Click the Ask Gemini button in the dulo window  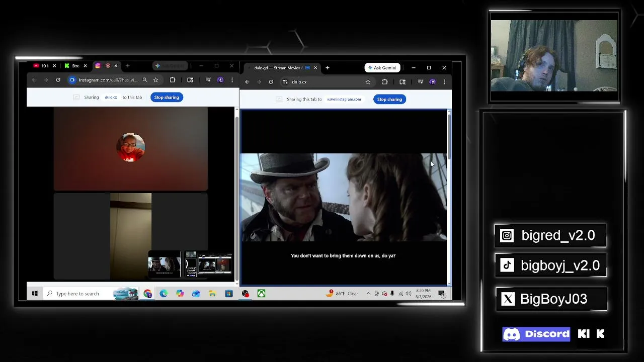[382, 68]
